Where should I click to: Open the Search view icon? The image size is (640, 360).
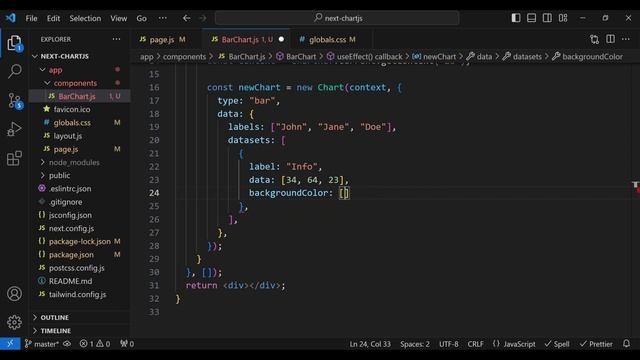coord(14,71)
